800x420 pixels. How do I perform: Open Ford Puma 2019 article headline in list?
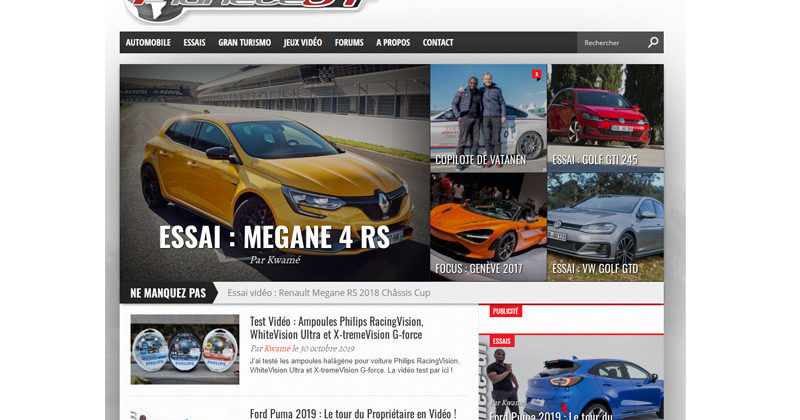pos(353,414)
